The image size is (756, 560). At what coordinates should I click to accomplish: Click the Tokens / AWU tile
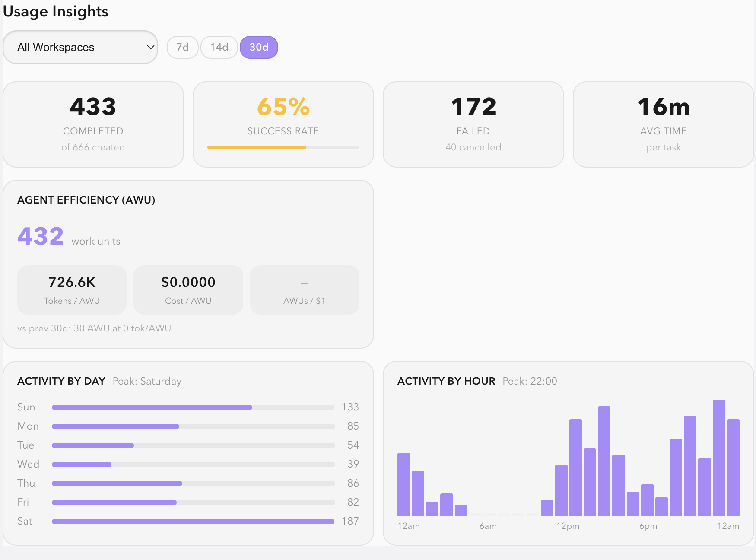(72, 290)
